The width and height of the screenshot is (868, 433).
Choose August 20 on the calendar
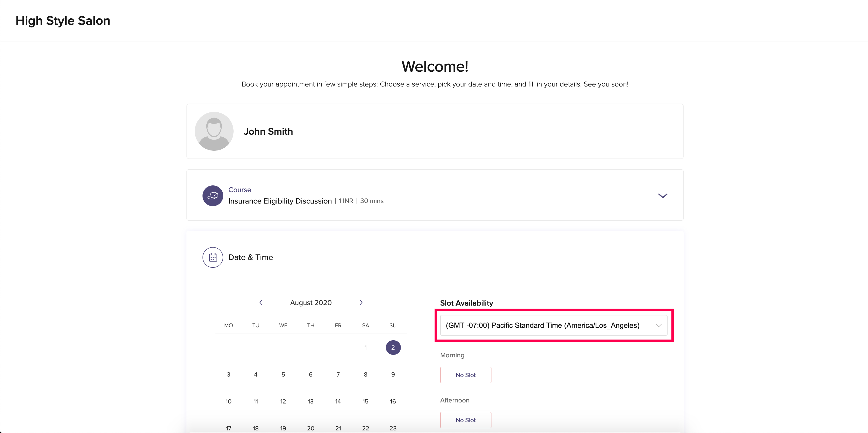coord(310,428)
